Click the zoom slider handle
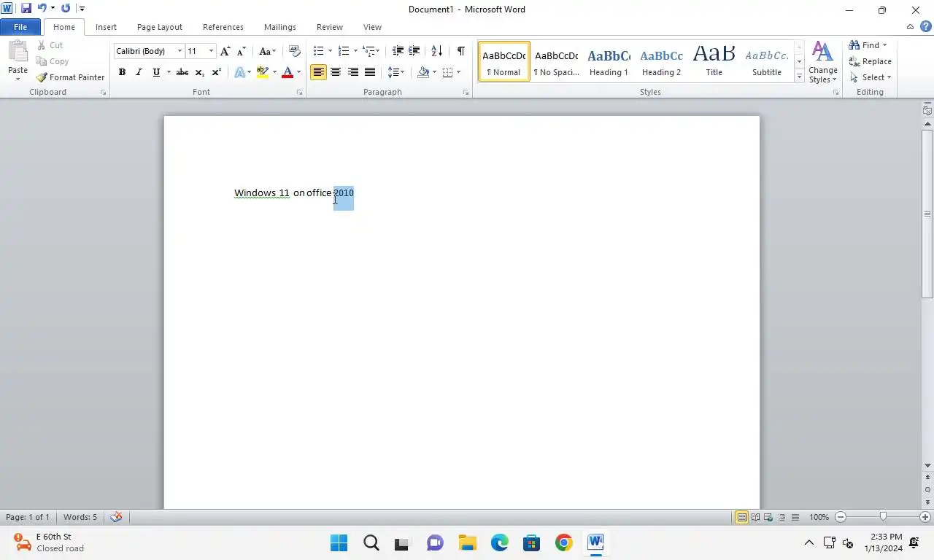934x560 pixels. 883,517
